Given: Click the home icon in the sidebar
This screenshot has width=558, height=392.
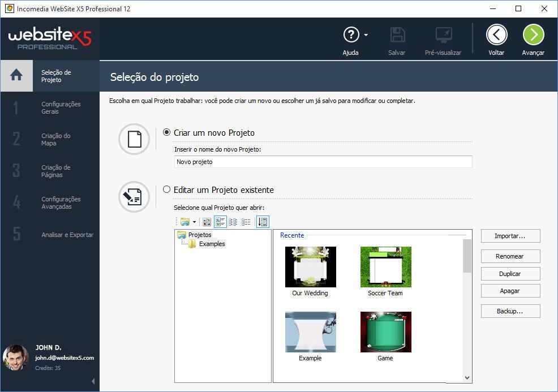Looking at the screenshot, I should click(x=16, y=75).
